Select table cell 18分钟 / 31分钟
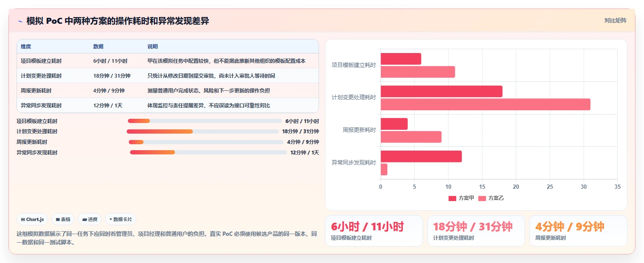The image size is (644, 263). 112,76
